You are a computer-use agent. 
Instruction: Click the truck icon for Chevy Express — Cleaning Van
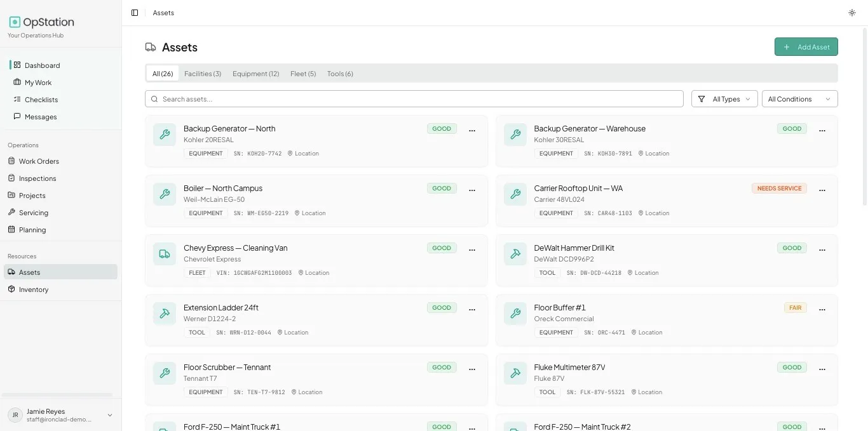tap(165, 254)
